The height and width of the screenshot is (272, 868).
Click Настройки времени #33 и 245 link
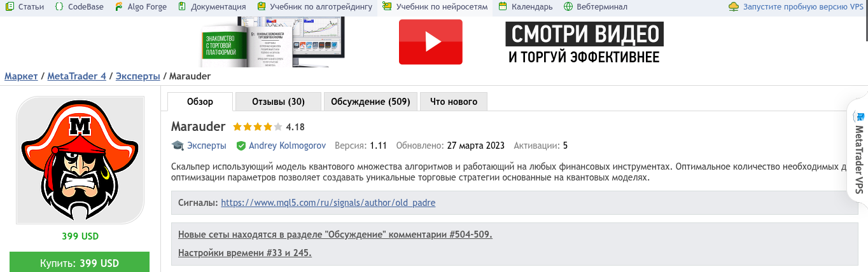[x=245, y=253]
